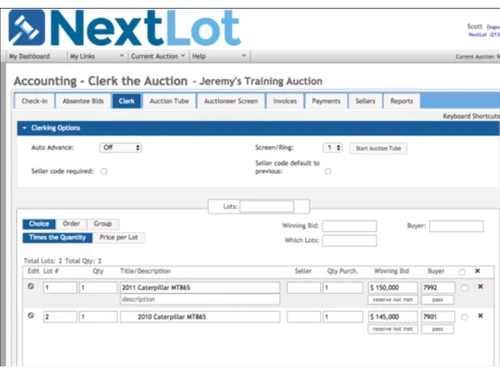Viewport: 500px width, 375px height.
Task: Open the Reports tab
Action: [x=402, y=101]
